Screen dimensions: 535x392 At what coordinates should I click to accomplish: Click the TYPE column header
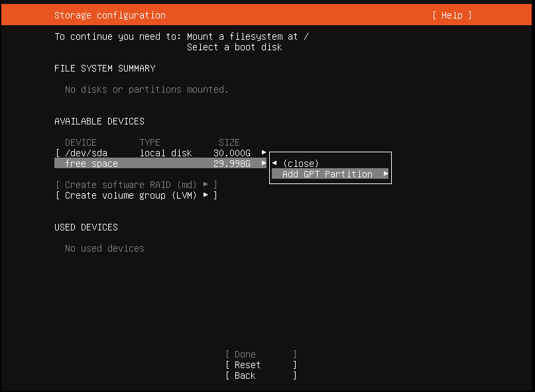pos(150,142)
